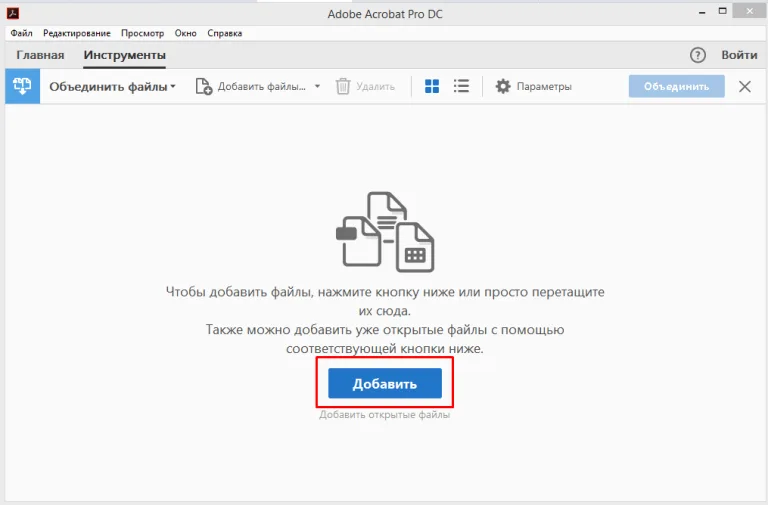This screenshot has width=768, height=505.
Task: Click Добавить открытые файлы link
Action: coord(384,414)
